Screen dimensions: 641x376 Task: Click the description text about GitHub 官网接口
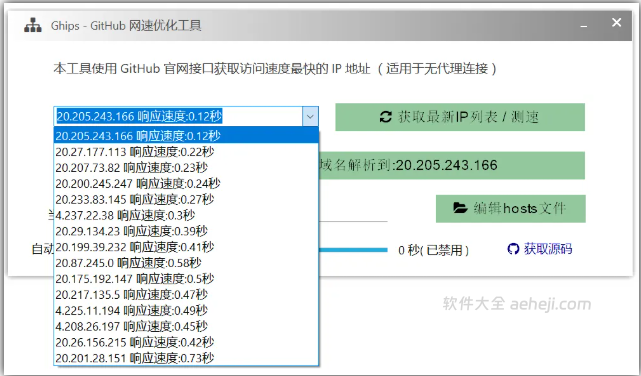pos(275,68)
